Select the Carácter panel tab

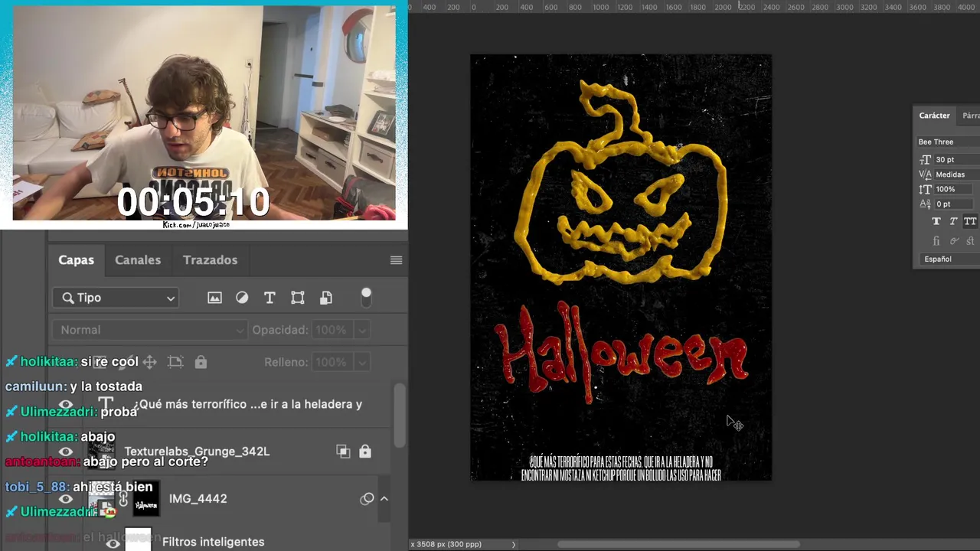coord(934,116)
